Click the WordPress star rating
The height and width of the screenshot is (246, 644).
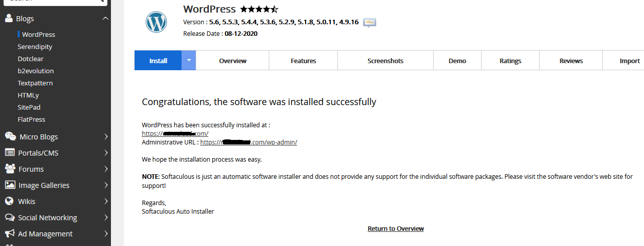[x=259, y=9]
